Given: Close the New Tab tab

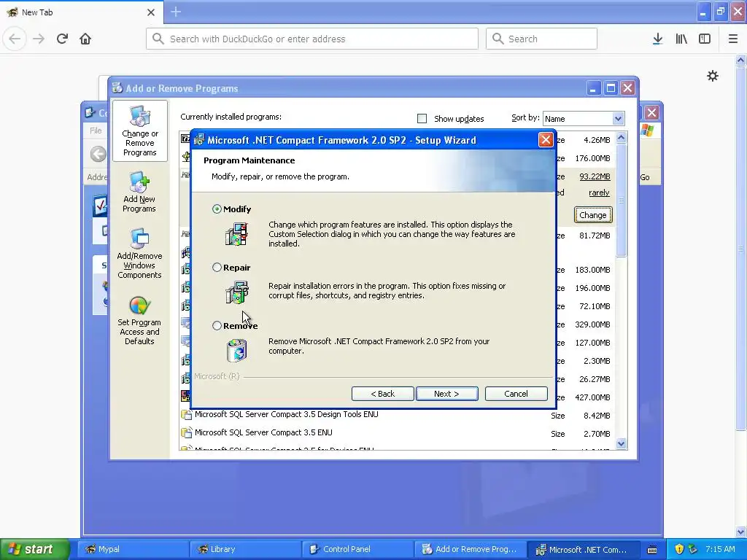Looking at the screenshot, I should coord(151,12).
